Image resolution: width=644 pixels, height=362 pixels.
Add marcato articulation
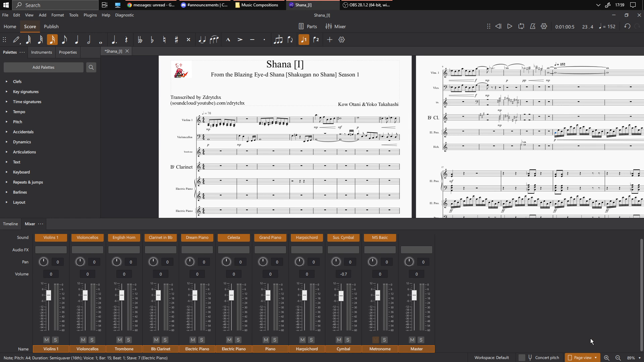228,40
